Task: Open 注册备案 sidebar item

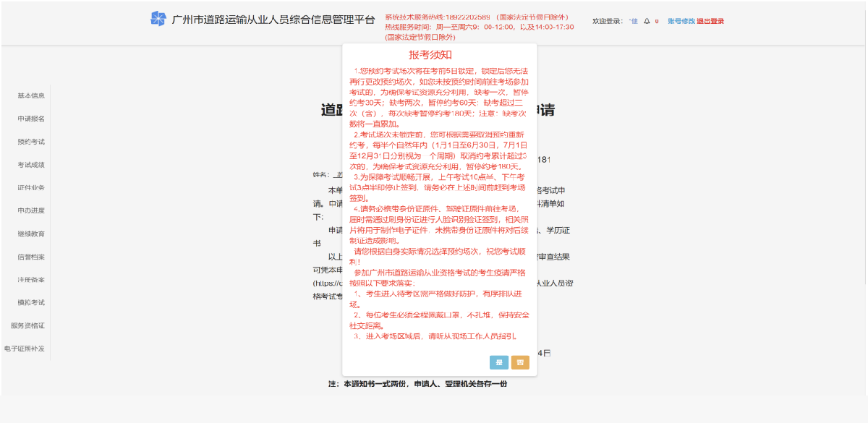Action: (31, 279)
